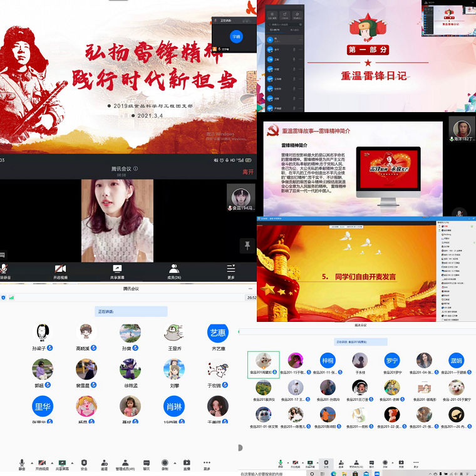The width and height of the screenshot is (476, 476).
Task: Expand the arrow next to 静音 beside 管理成员(49)
Action: coord(29,462)
